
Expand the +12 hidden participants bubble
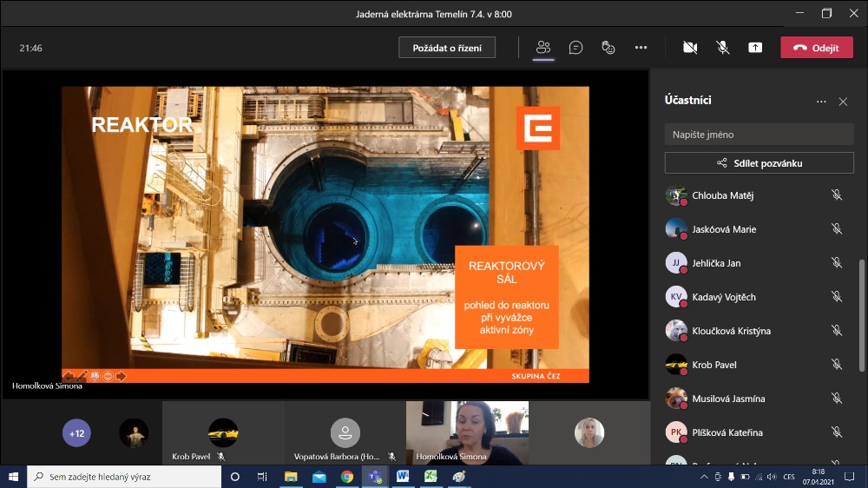click(x=76, y=432)
